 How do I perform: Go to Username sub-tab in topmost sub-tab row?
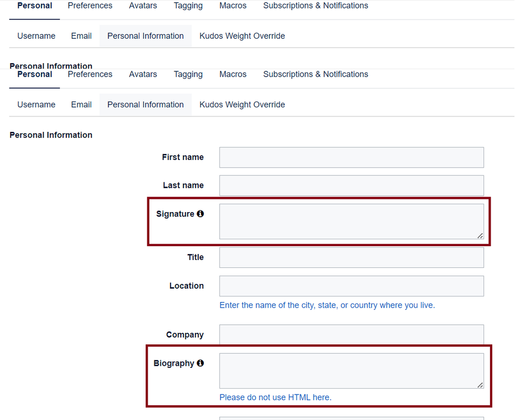(x=36, y=36)
